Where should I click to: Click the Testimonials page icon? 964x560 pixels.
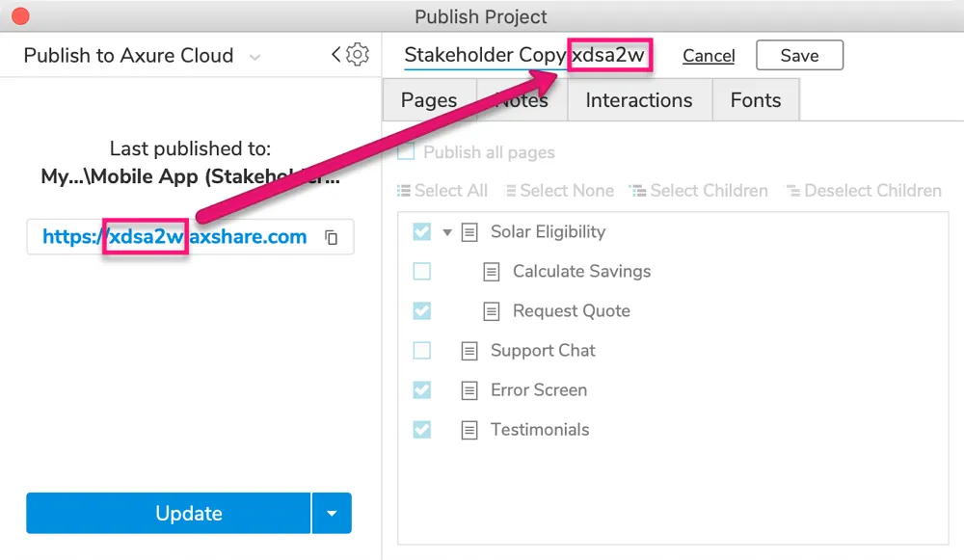pos(469,430)
